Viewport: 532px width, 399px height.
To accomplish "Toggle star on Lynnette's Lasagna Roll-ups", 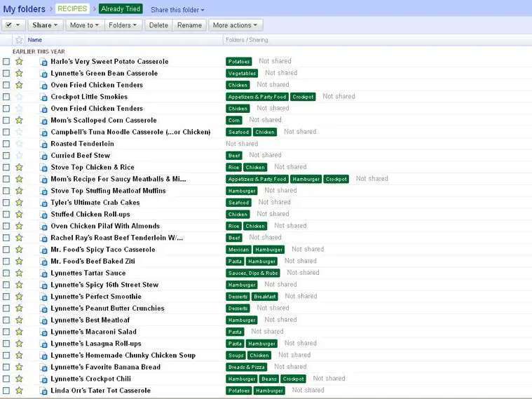I will 19,344.
